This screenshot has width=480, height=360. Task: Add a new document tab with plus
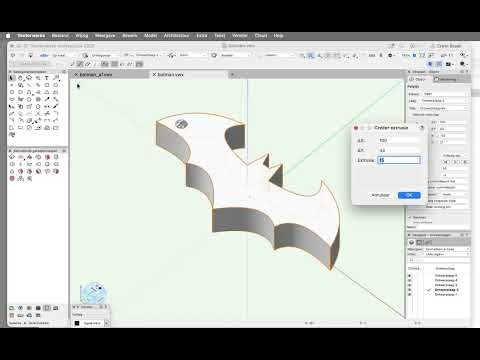click(x=232, y=75)
